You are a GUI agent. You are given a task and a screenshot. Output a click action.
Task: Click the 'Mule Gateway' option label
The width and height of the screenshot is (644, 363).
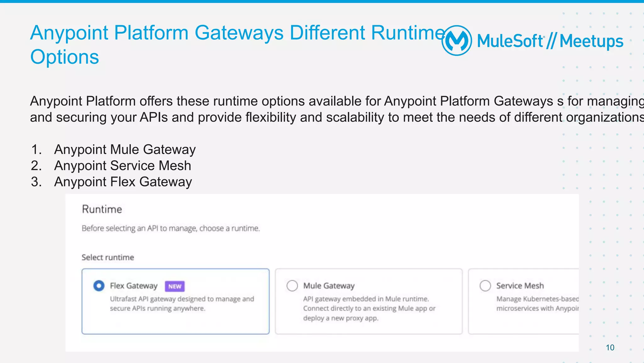(329, 286)
